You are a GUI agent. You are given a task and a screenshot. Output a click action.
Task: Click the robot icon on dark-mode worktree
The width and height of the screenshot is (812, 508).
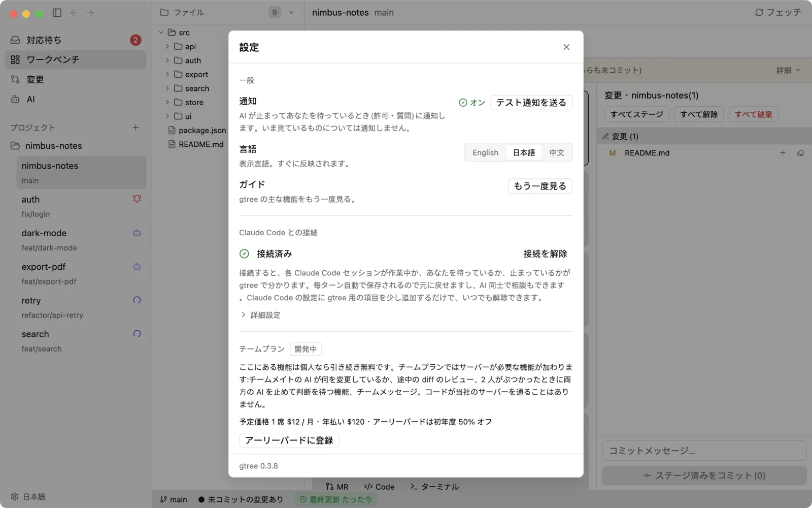pyautogui.click(x=137, y=233)
